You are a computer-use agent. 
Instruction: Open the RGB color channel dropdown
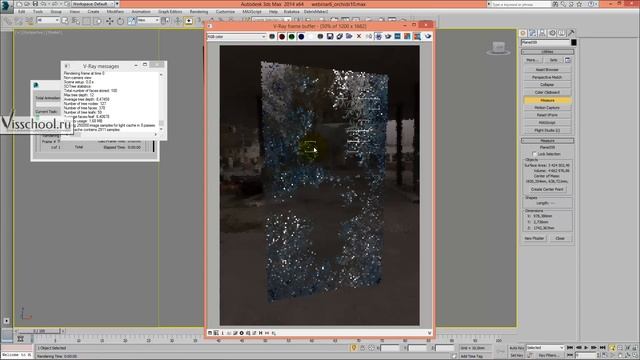point(237,37)
